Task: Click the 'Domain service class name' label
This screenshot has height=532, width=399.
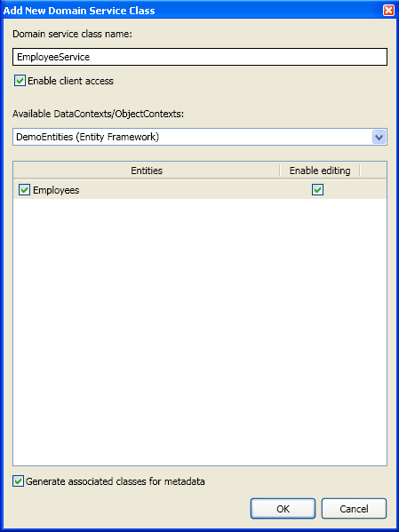Action: click(x=72, y=35)
